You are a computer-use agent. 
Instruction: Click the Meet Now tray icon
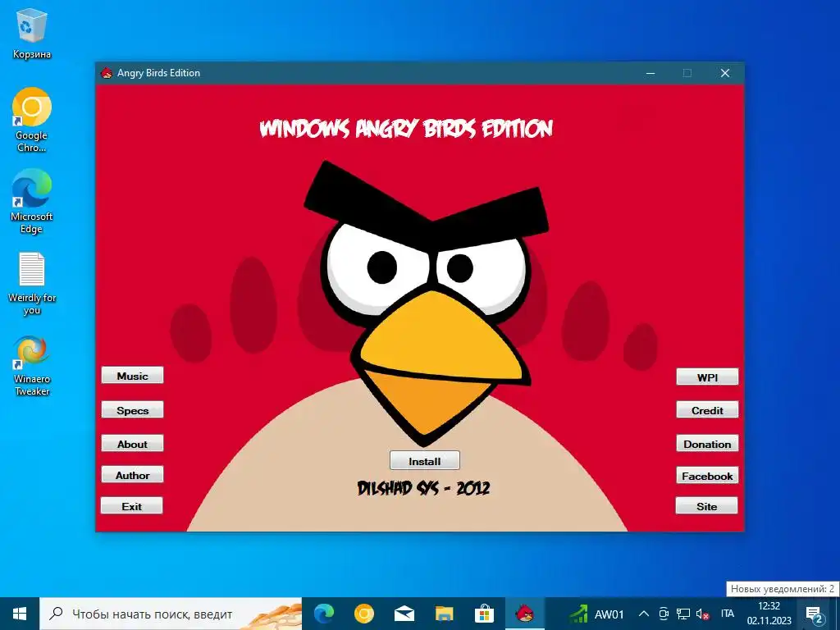[664, 614]
